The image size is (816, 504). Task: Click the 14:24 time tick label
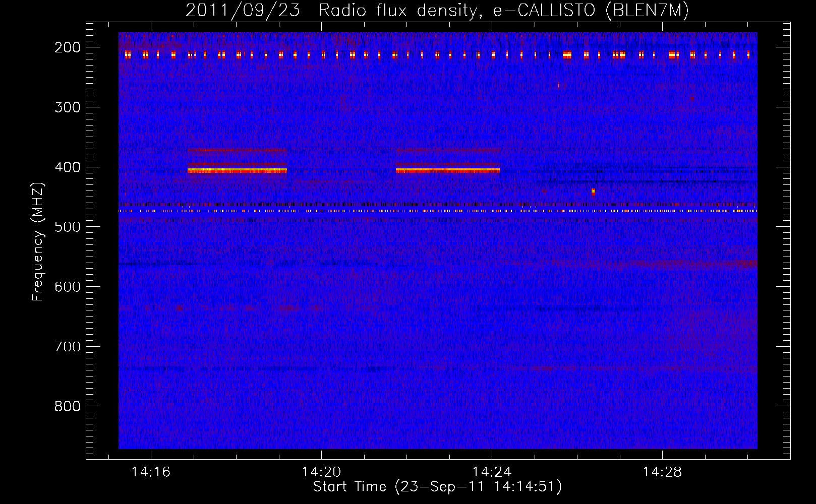[x=492, y=472]
